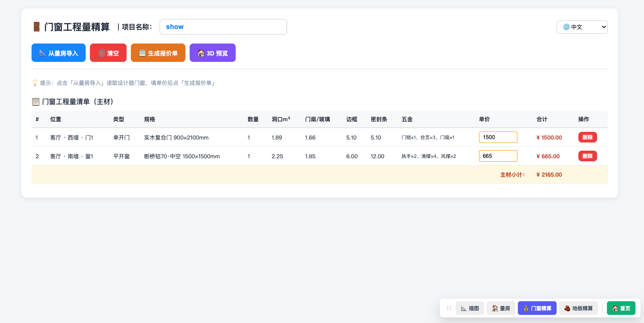644x323 pixels.
Task: Open 地板精算 from bottom navigation
Action: tap(578, 308)
